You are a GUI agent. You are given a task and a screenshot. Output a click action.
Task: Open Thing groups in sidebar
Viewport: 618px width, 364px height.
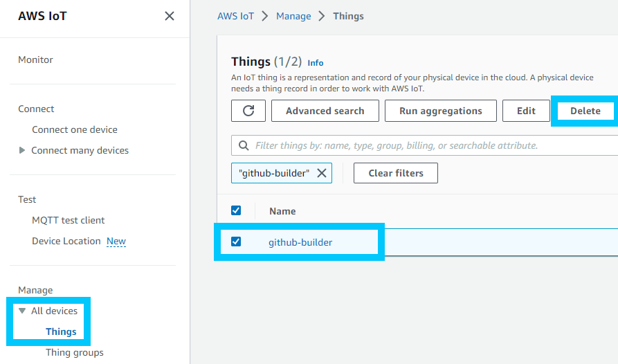point(75,352)
